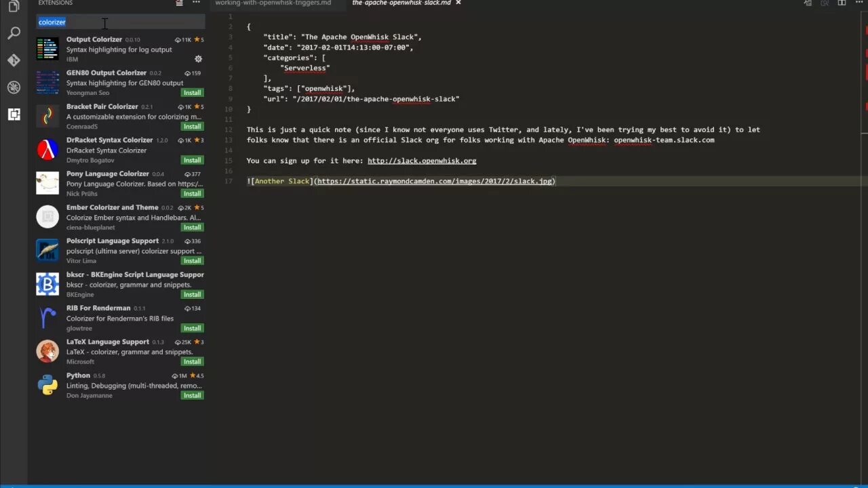Click the Don Jayamanne publisher name
Viewport: 868px width, 488px height.
click(x=90, y=396)
